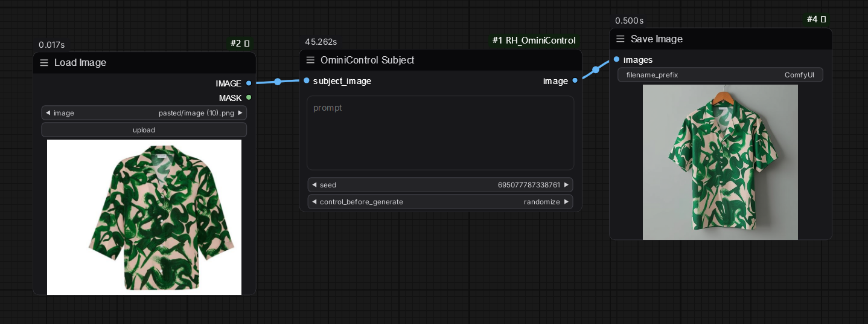Click the filename_prefix ComfyUI field
The width and height of the screenshot is (868, 324).
tap(720, 75)
